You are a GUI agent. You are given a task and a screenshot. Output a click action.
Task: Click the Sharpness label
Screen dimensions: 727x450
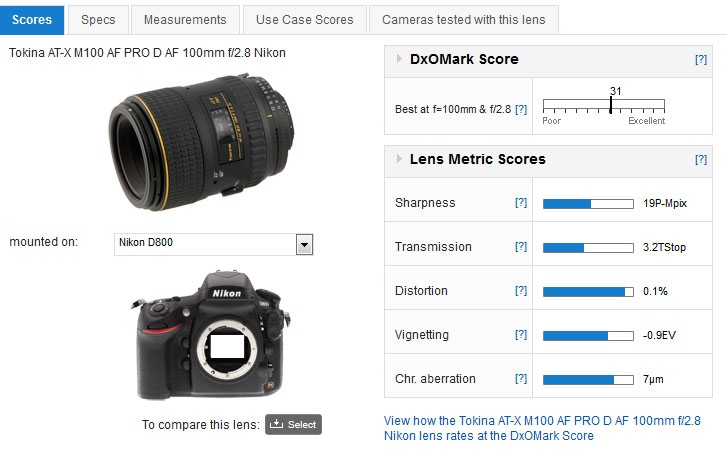coord(425,203)
